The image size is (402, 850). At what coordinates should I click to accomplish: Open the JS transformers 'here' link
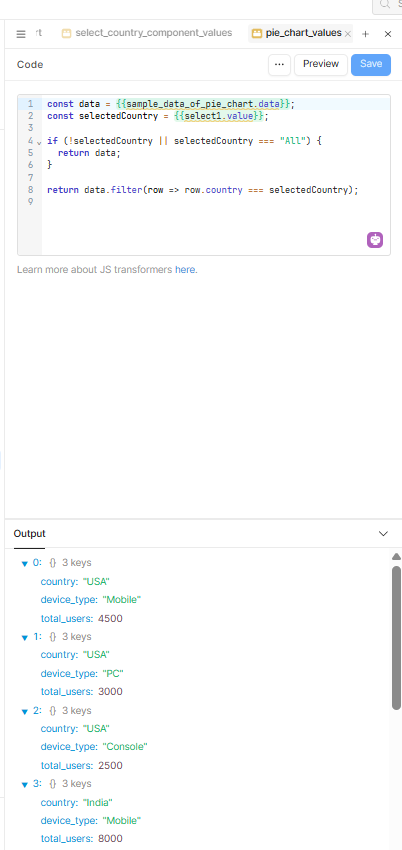tap(186, 269)
